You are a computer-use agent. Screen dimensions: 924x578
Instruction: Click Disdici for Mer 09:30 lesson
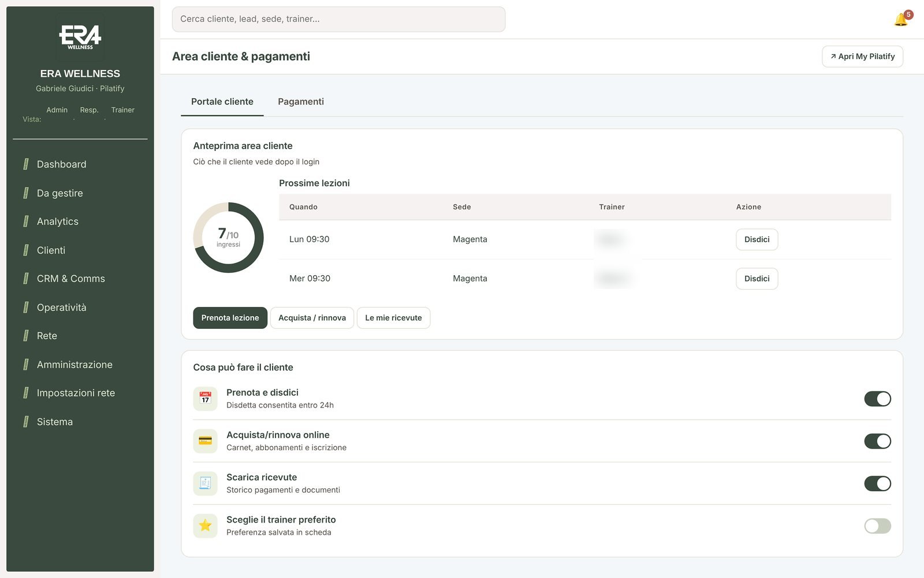point(757,279)
